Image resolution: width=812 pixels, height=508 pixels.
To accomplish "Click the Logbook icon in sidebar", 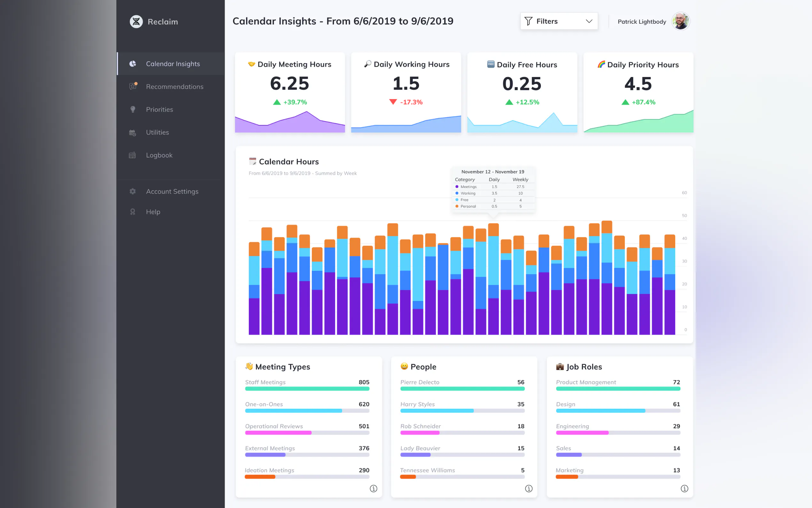I will point(132,155).
